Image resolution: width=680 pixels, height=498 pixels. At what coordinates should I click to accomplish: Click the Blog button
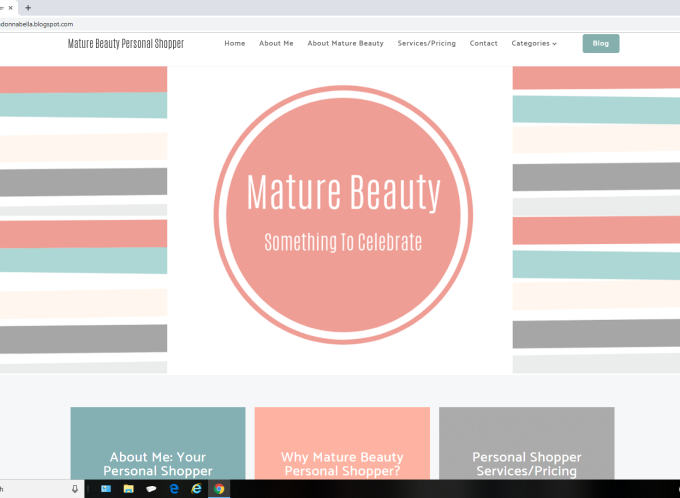click(x=601, y=43)
